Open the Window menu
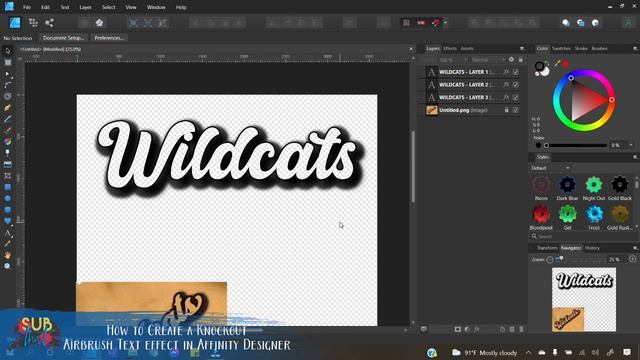The width and height of the screenshot is (640, 360). pos(156,7)
